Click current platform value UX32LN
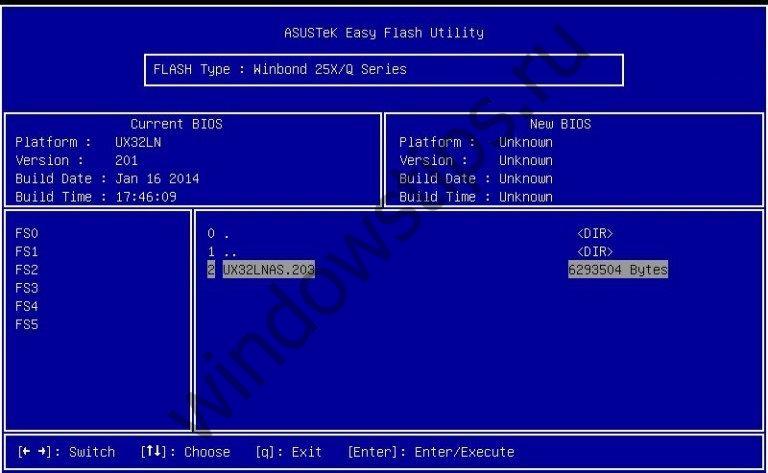This screenshot has height=473, width=768. pyautogui.click(x=138, y=142)
